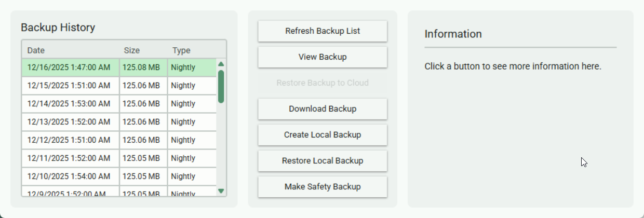Viewport: 644px width, 218px height.
Task: Select the 12/16/2025 1:47:00 AM backup row
Action: [x=69, y=67]
